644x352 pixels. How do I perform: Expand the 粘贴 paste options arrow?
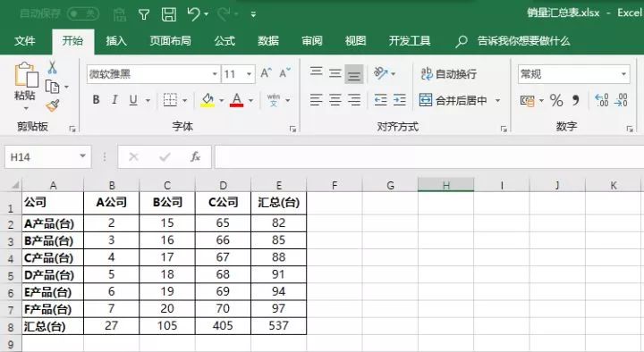tap(26, 108)
